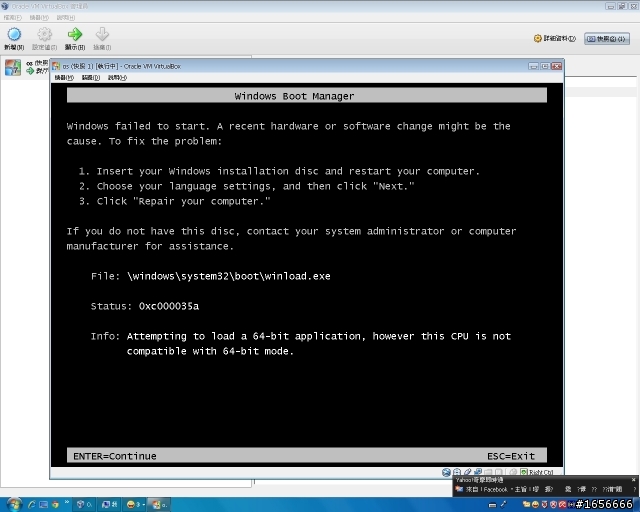Click the Show Desktop quick launch icon
The height and width of the screenshot is (512, 640).
(43, 505)
